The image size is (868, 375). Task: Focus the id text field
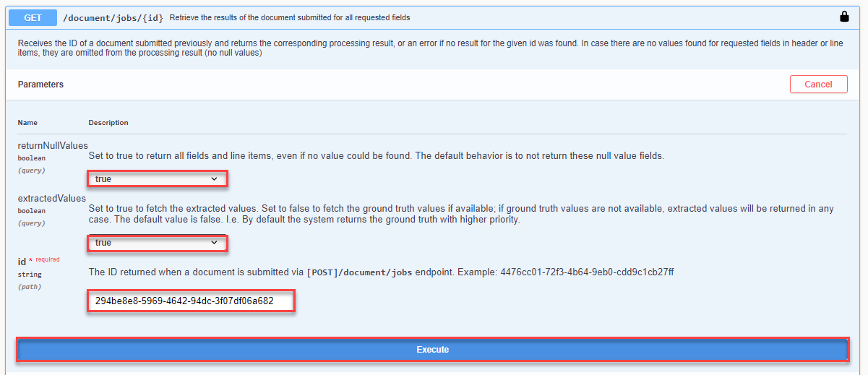[x=191, y=301]
